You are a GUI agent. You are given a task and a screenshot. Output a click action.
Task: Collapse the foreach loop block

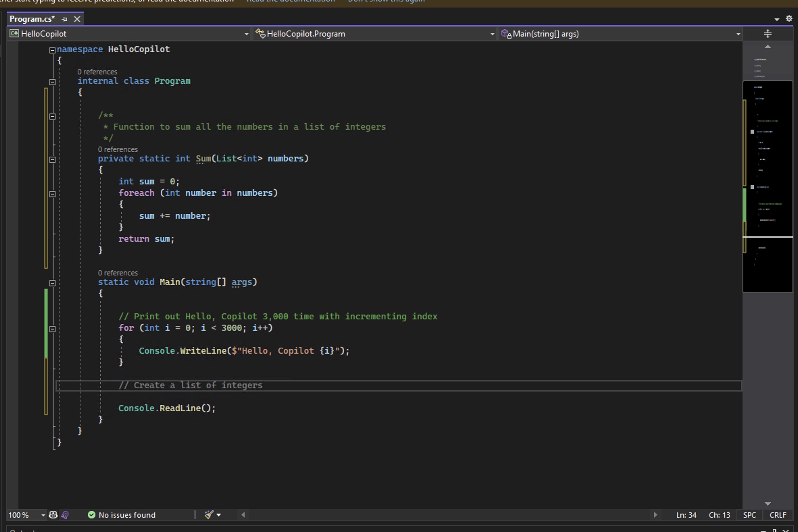pyautogui.click(x=52, y=194)
